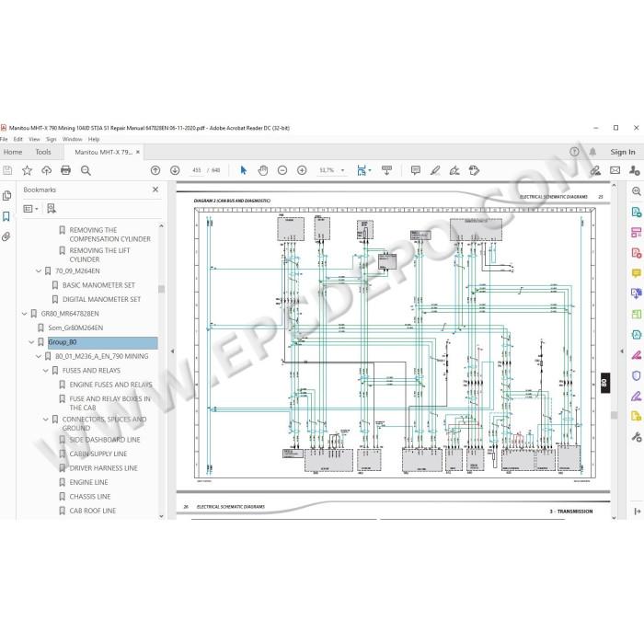Open the page thumbnails panel icon

[x=6, y=196]
